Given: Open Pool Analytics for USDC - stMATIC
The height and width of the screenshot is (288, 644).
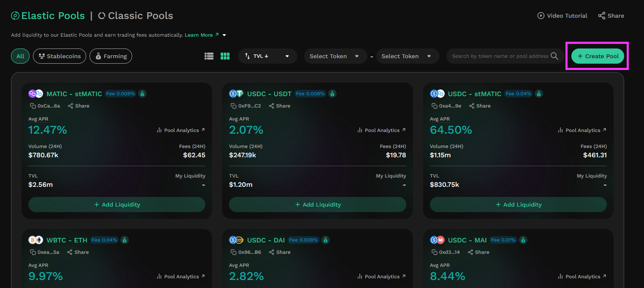Looking at the screenshot, I should click(x=582, y=130).
